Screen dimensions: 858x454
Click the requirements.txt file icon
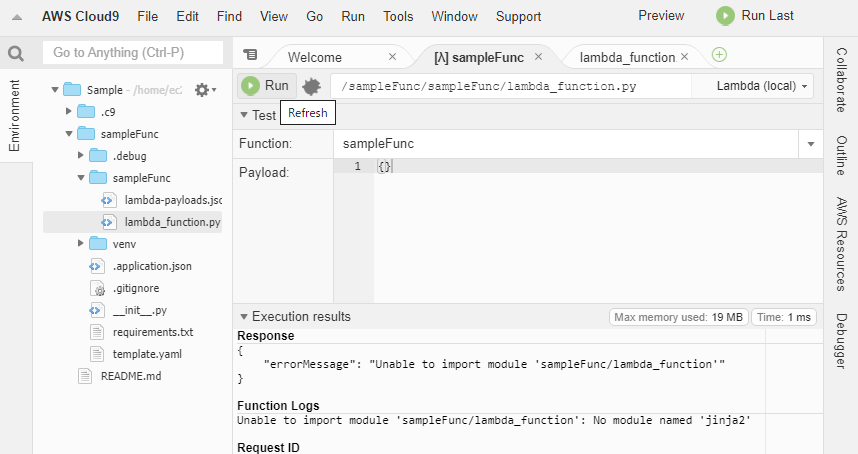click(x=97, y=332)
